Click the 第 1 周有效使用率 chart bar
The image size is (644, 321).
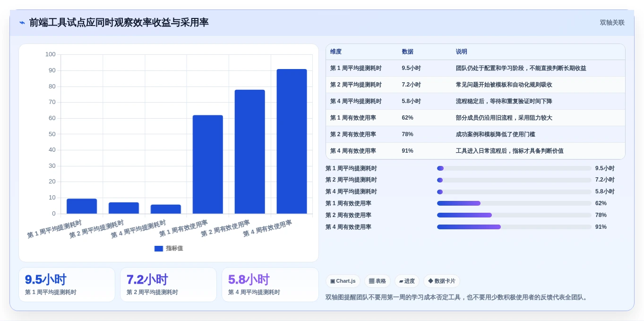[208, 165]
